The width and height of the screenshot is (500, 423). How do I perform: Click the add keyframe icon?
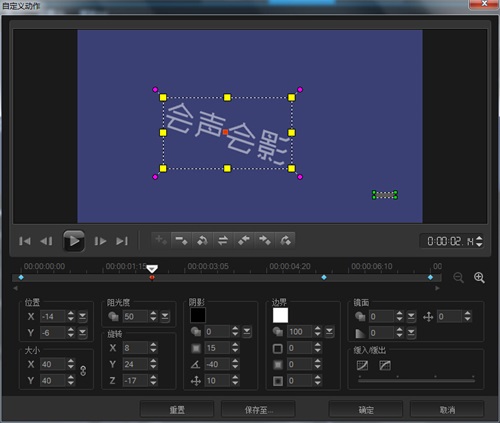[161, 240]
